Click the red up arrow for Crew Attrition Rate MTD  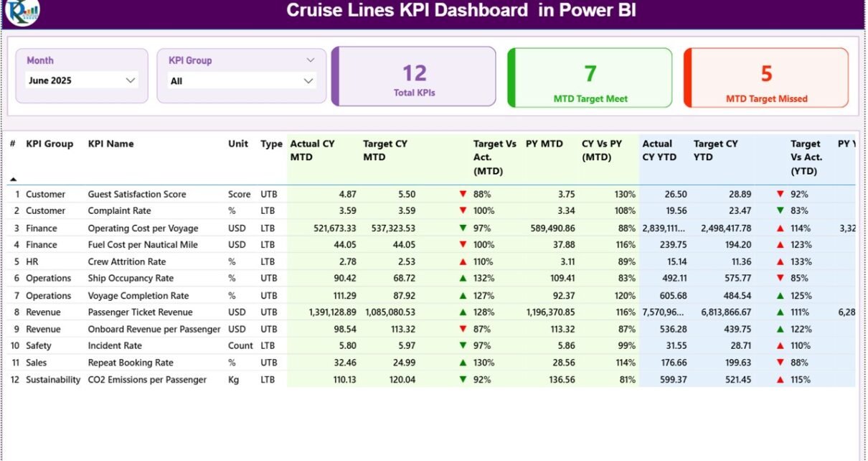pos(463,262)
